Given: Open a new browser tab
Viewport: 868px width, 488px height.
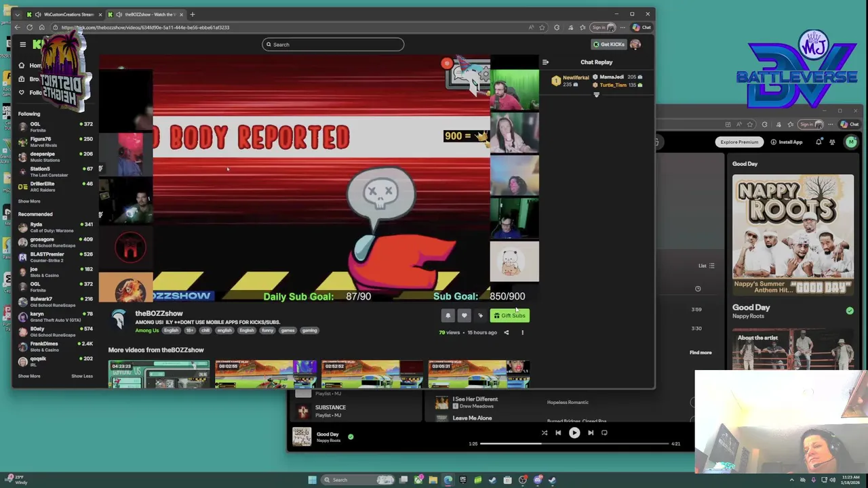Looking at the screenshot, I should [x=193, y=14].
